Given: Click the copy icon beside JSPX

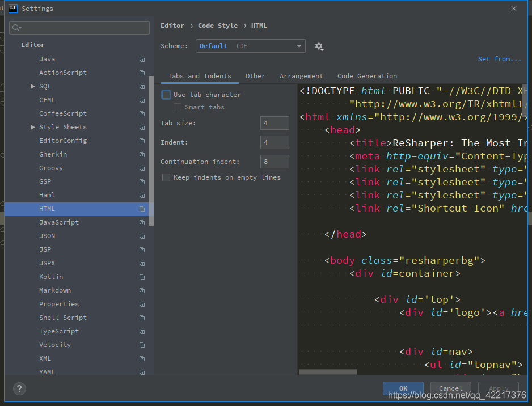Looking at the screenshot, I should pos(142,263).
